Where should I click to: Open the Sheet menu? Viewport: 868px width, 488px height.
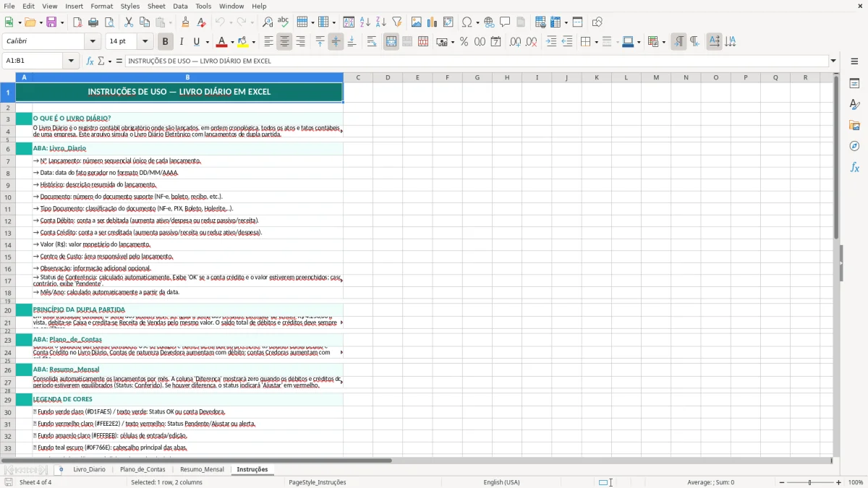tap(156, 6)
